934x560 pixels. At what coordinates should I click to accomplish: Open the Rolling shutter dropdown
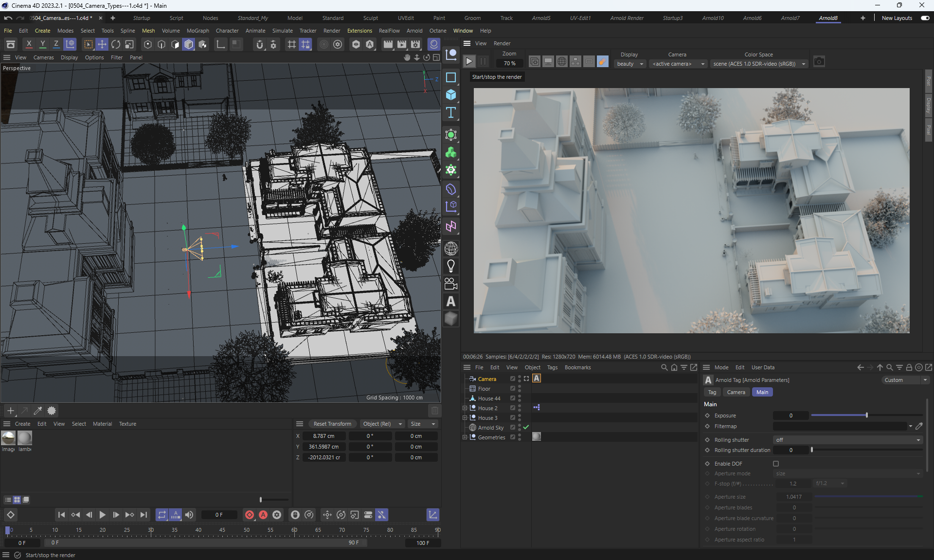tap(847, 440)
